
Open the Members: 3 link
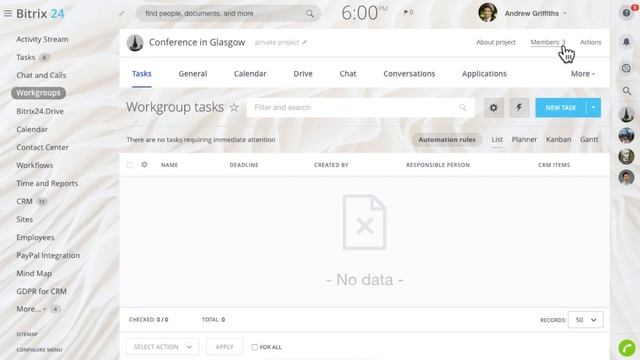pyautogui.click(x=548, y=42)
